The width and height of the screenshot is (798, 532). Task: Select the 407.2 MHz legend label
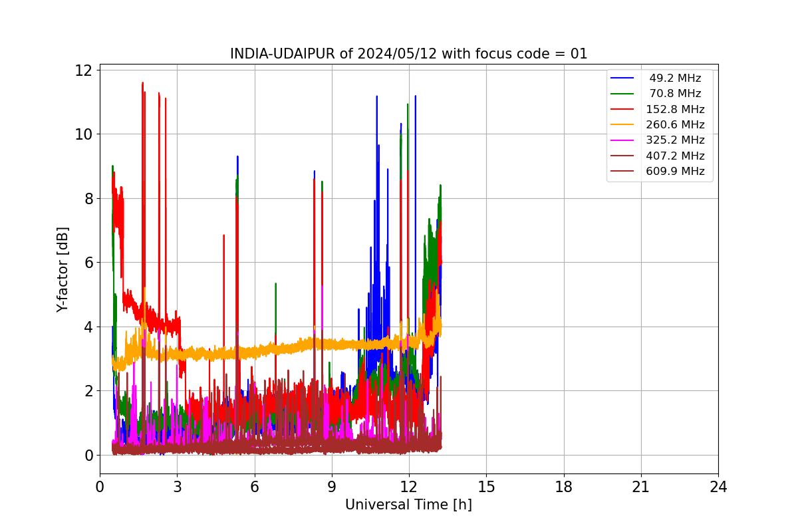pos(675,156)
